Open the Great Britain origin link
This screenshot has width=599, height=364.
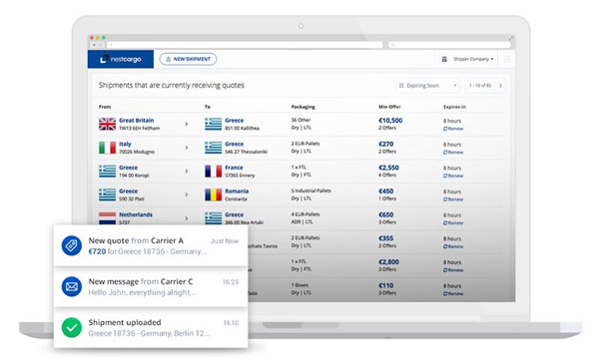click(137, 121)
